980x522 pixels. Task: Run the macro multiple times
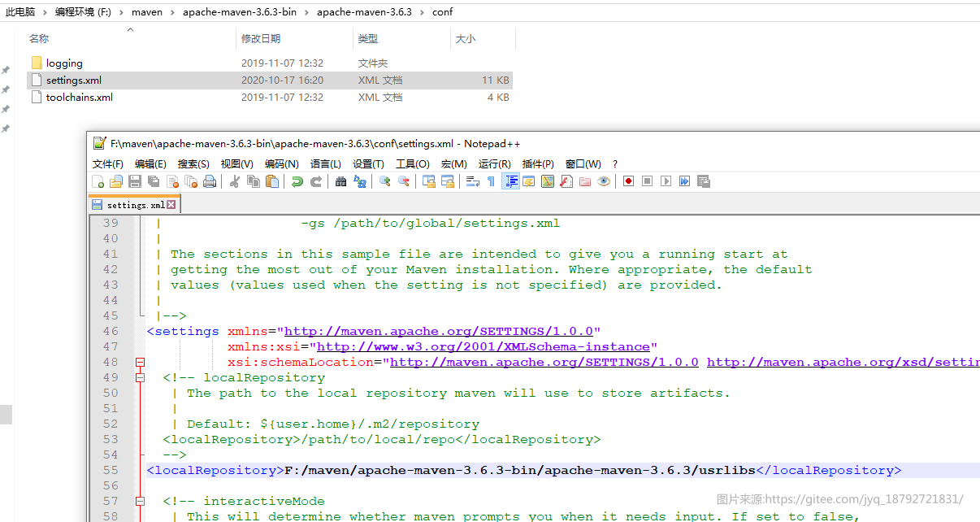tap(684, 181)
